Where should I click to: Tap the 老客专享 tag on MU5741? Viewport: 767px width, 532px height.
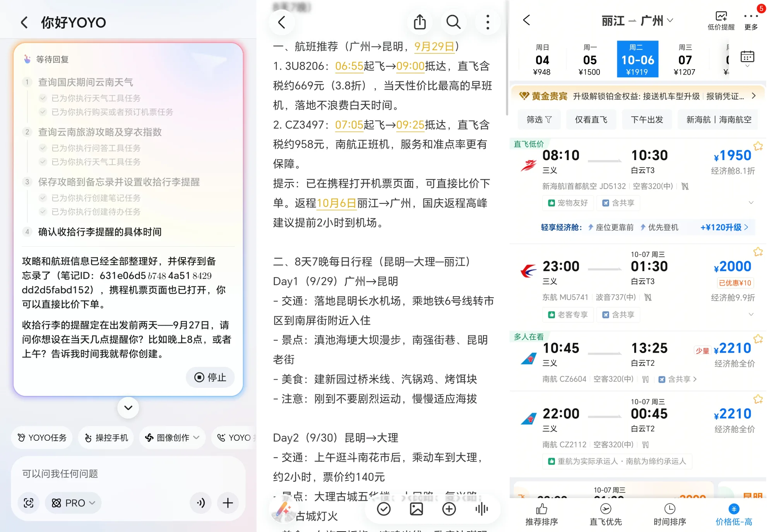568,315
